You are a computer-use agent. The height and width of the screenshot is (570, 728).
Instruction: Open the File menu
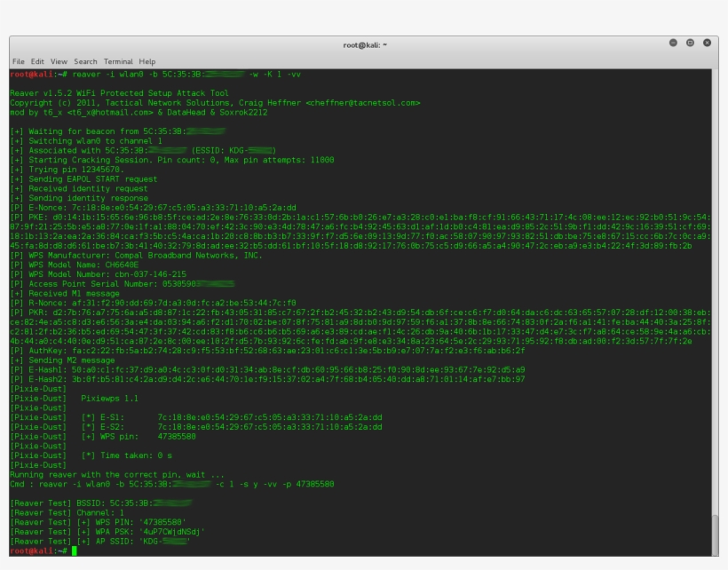[x=18, y=61]
